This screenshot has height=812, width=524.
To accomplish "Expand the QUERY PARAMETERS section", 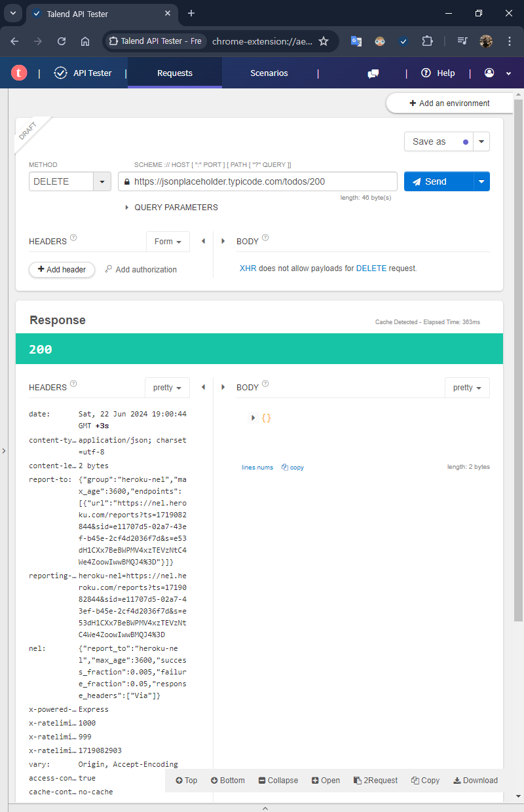I will click(x=172, y=208).
